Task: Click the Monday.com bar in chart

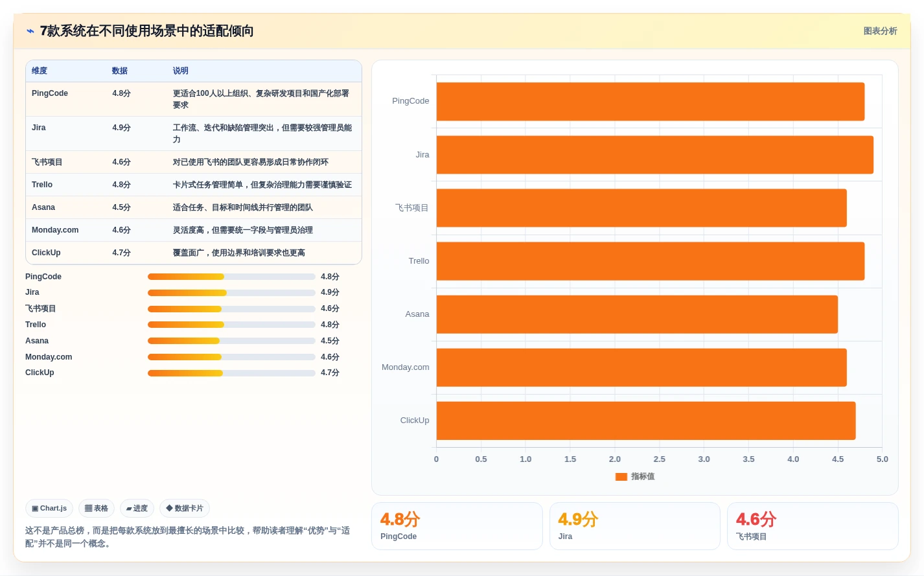Action: pyautogui.click(x=641, y=367)
